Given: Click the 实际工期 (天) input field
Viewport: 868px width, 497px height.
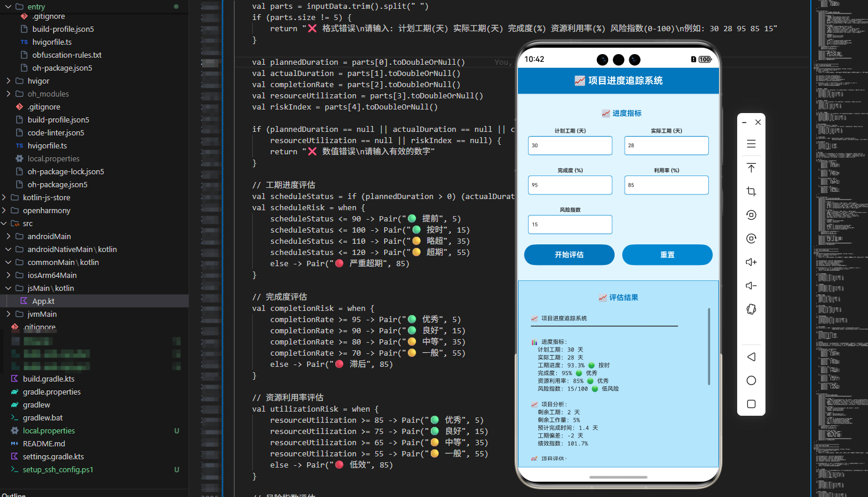Looking at the screenshot, I should pos(666,145).
